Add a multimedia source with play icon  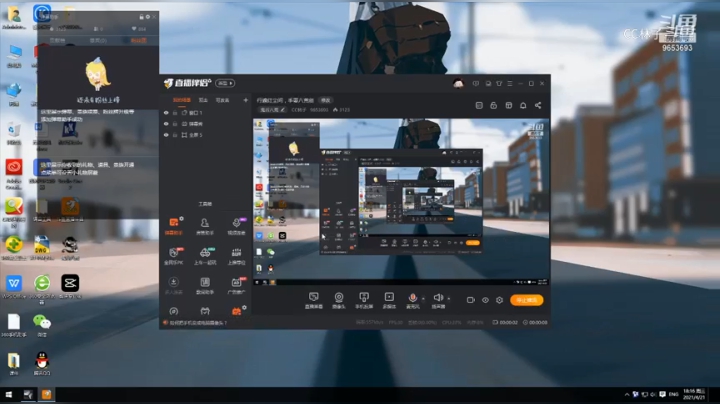pyautogui.click(x=389, y=300)
